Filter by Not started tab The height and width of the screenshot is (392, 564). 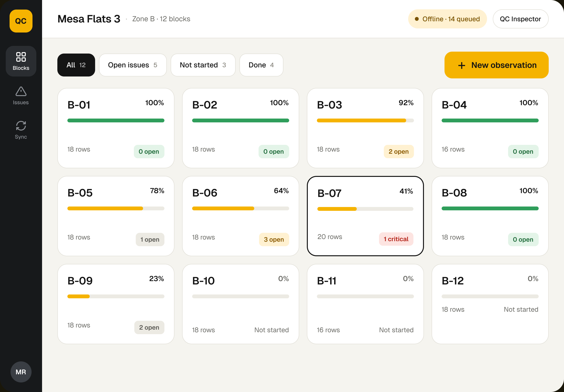(x=203, y=65)
